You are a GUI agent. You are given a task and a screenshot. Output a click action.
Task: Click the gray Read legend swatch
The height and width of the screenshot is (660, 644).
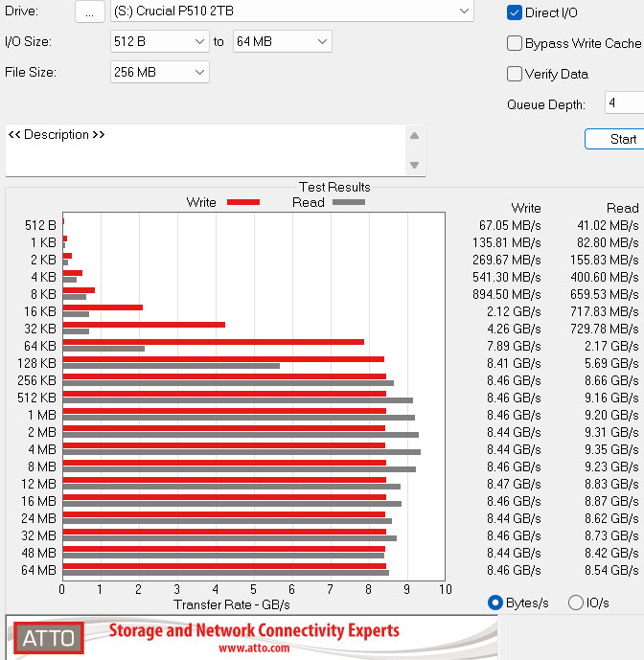349,202
